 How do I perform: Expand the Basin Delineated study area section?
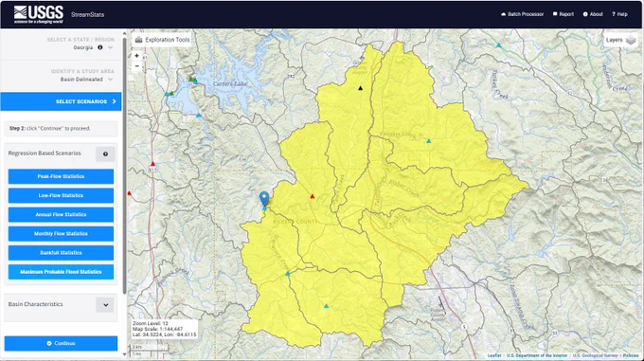coord(110,80)
